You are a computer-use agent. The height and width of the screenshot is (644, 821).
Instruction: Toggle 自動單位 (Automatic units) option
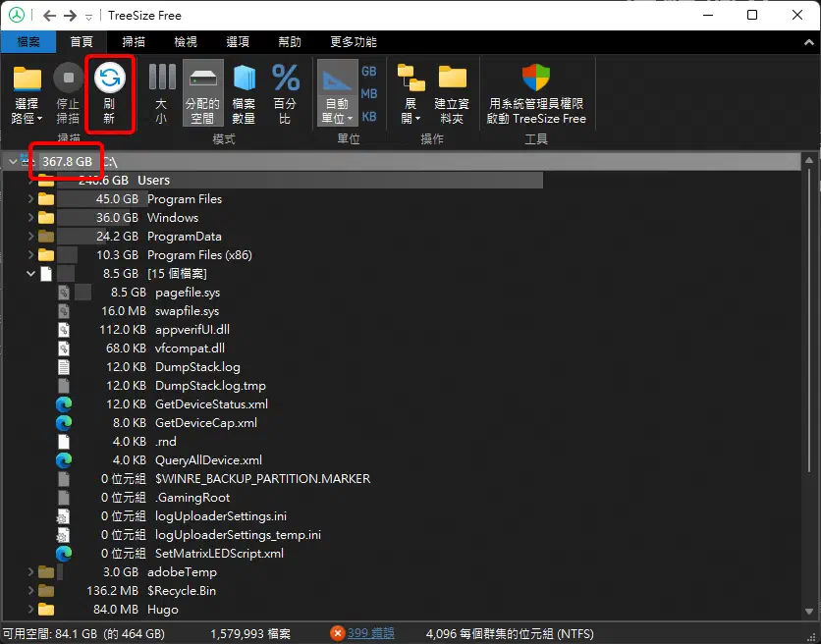click(337, 79)
